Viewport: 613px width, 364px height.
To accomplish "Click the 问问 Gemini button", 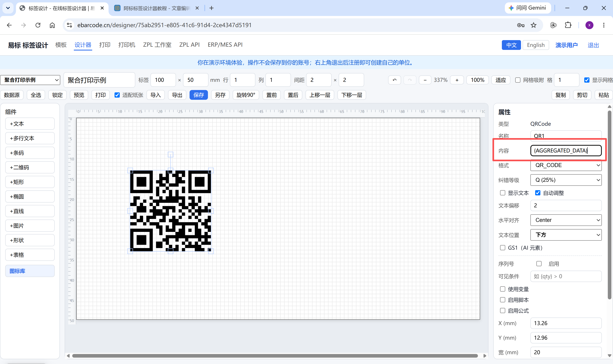I will [x=528, y=8].
